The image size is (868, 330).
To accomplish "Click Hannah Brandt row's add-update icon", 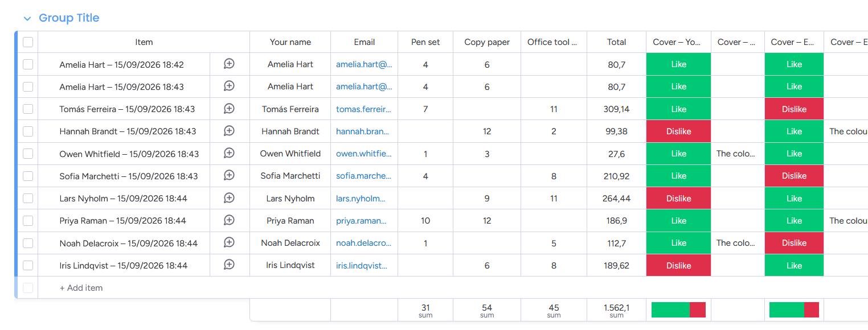I will click(229, 131).
